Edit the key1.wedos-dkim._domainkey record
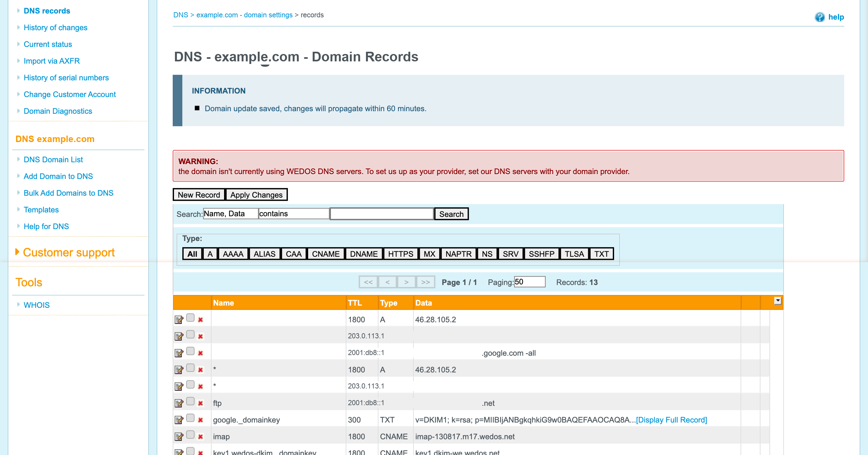This screenshot has height=455, width=868. (x=179, y=452)
